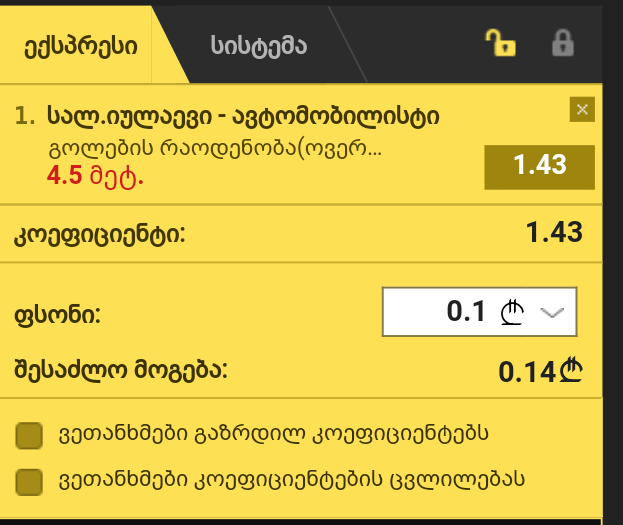This screenshot has width=623, height=525.
Task: Expand the stake amount dropdown chevron
Action: click(552, 312)
